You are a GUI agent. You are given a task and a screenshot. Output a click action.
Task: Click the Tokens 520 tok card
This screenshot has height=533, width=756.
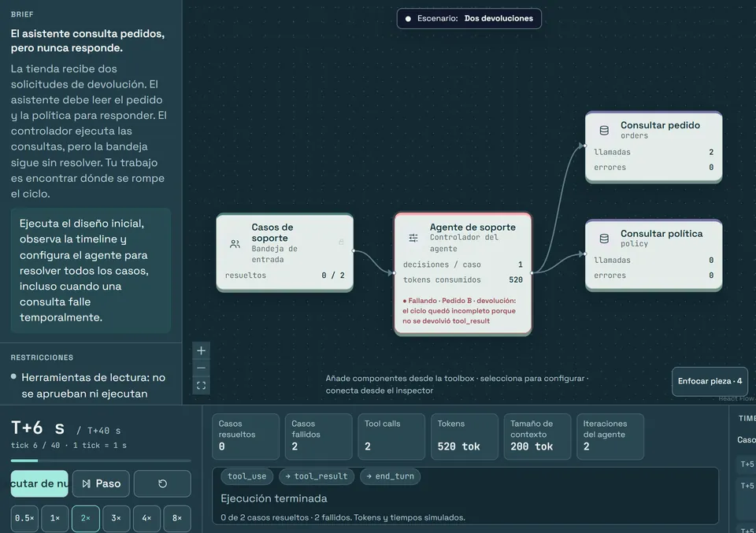pyautogui.click(x=465, y=437)
